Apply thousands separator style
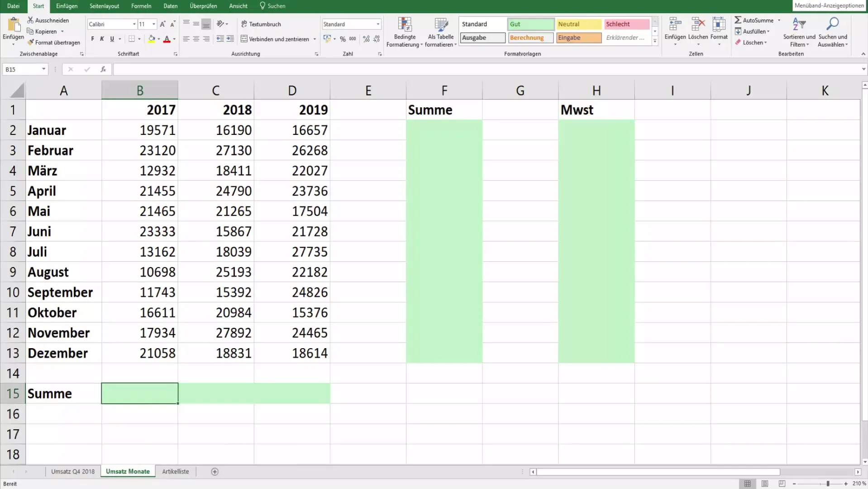The width and height of the screenshot is (868, 489). pos(353,39)
